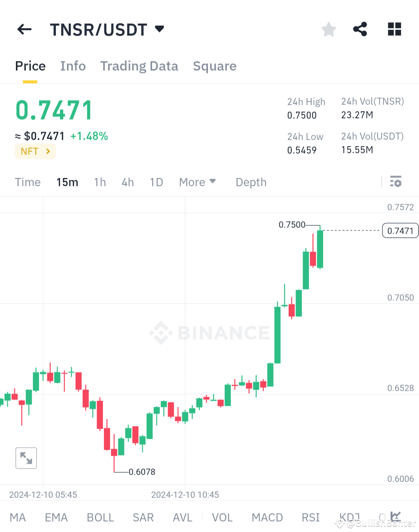Open the Square tab
The width and height of the screenshot is (419, 532).
[215, 66]
